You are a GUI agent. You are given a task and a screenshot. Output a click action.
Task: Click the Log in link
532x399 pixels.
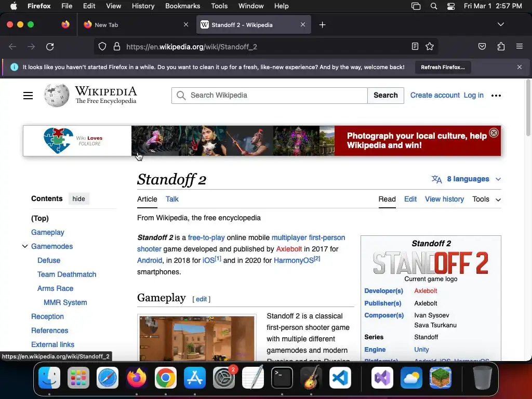pyautogui.click(x=473, y=96)
